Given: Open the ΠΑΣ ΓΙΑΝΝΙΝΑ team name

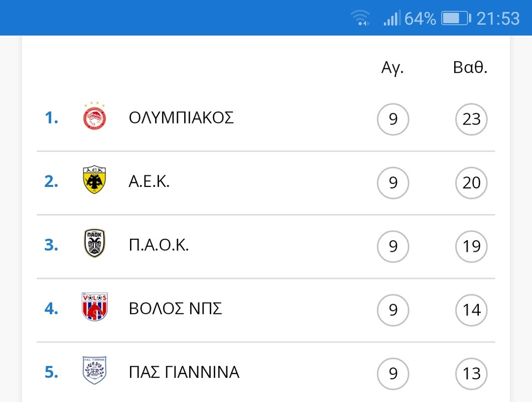Looking at the screenshot, I should [184, 372].
